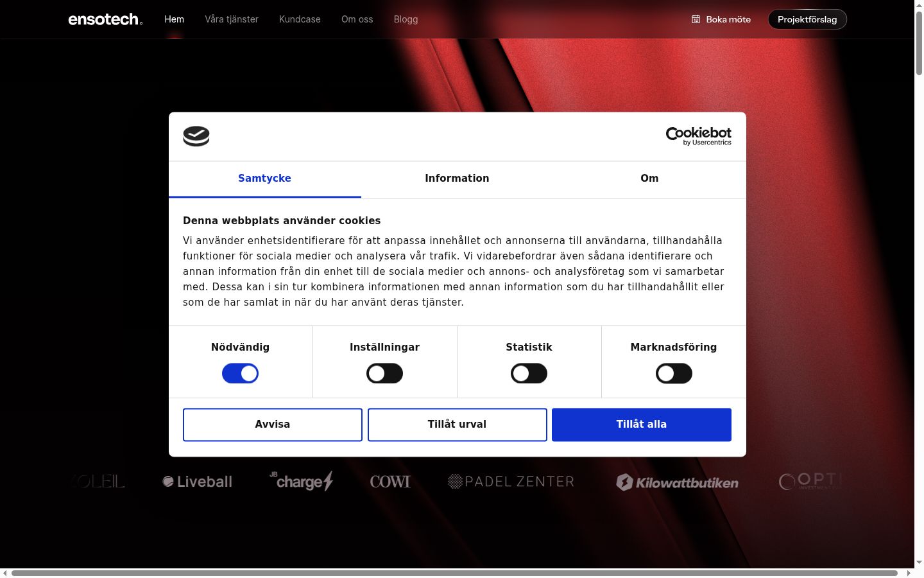
Task: Click the Nödvändig label text
Action: pyautogui.click(x=240, y=347)
